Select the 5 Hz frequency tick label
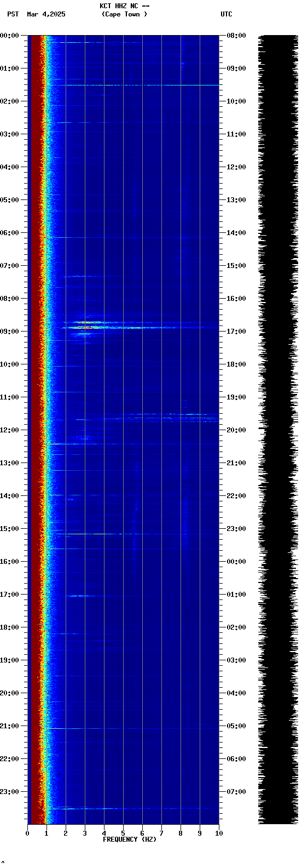The height and width of the screenshot is (868, 302). click(123, 833)
